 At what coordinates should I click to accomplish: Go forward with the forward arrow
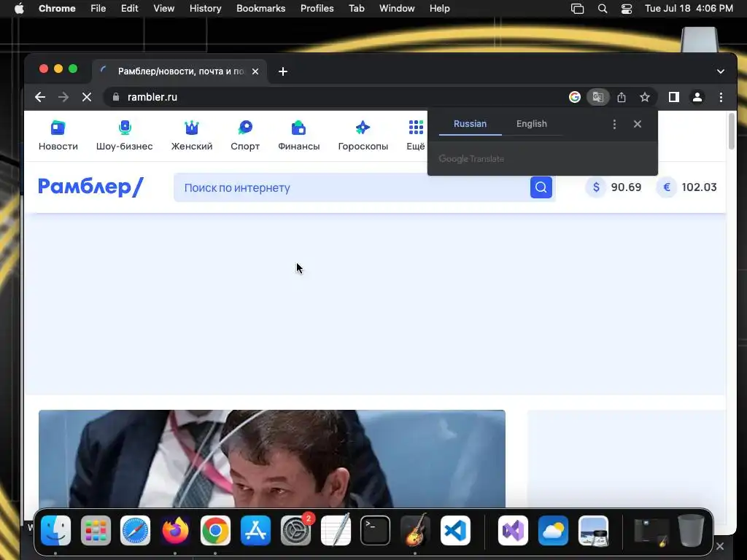tap(63, 97)
